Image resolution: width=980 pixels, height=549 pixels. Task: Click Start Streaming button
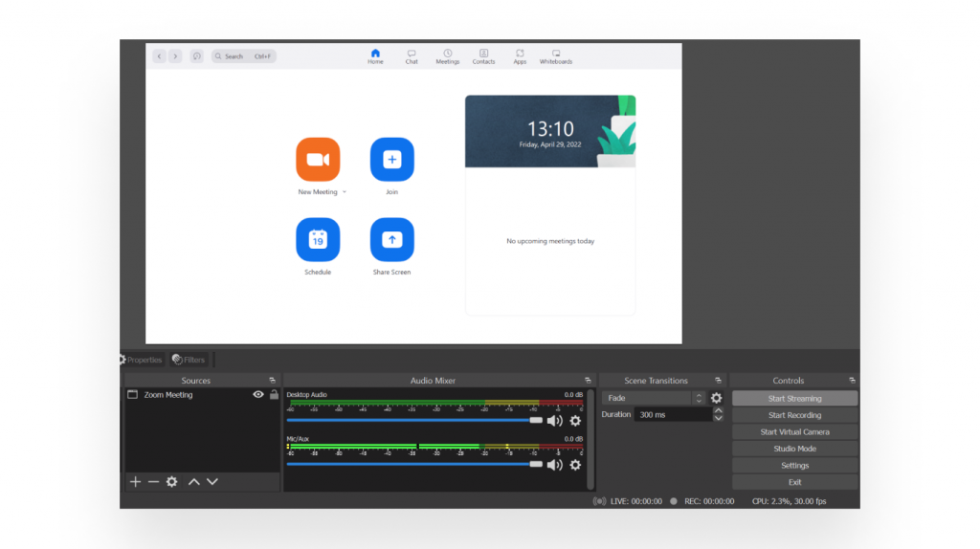(x=794, y=399)
